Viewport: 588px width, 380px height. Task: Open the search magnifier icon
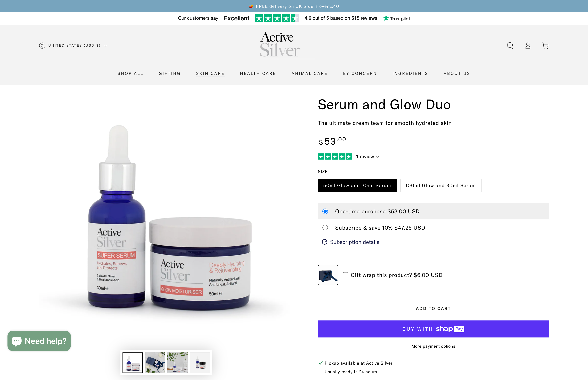pyautogui.click(x=510, y=46)
